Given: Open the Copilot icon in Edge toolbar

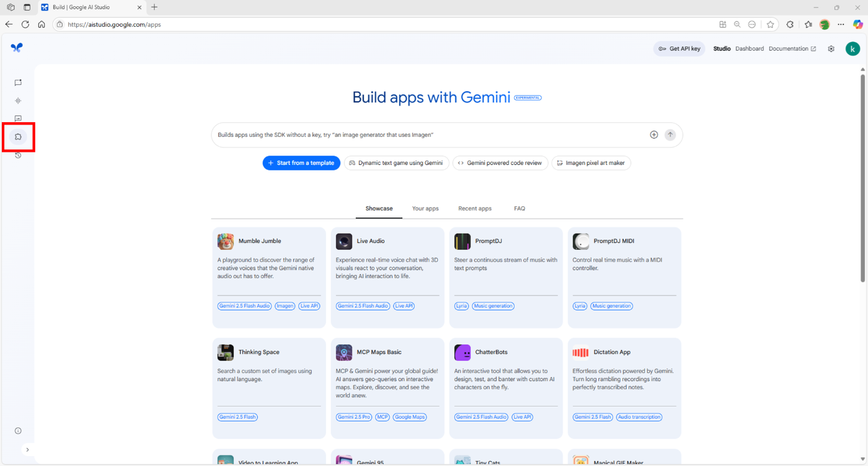Looking at the screenshot, I should pyautogui.click(x=858, y=24).
